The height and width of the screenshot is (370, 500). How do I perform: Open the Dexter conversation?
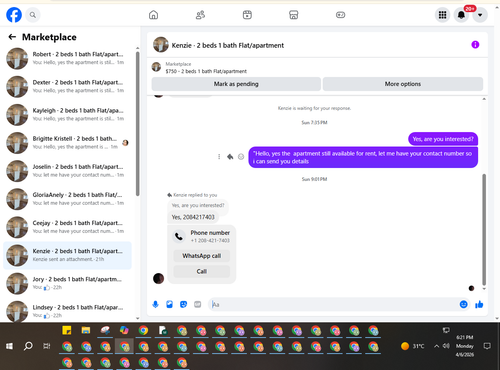67,86
